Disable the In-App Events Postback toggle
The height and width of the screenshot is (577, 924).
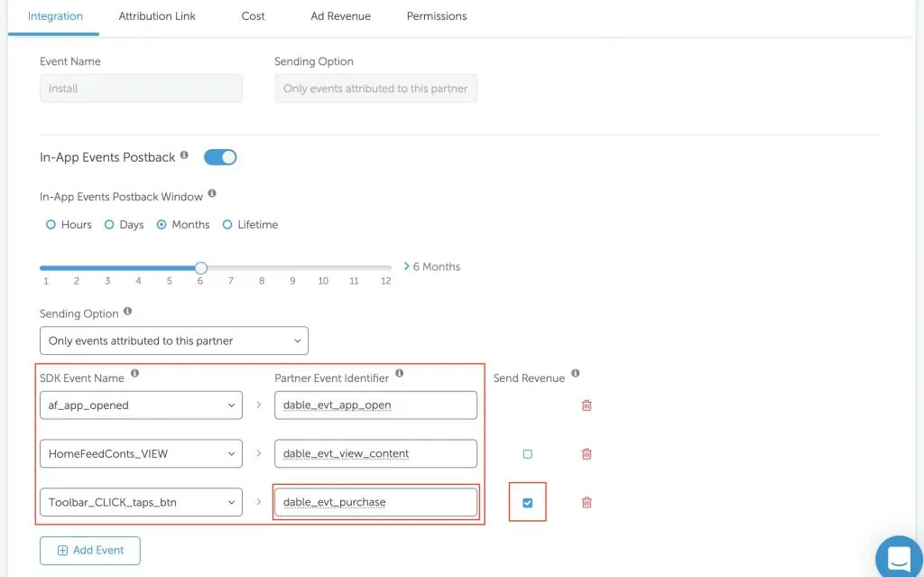coord(220,157)
